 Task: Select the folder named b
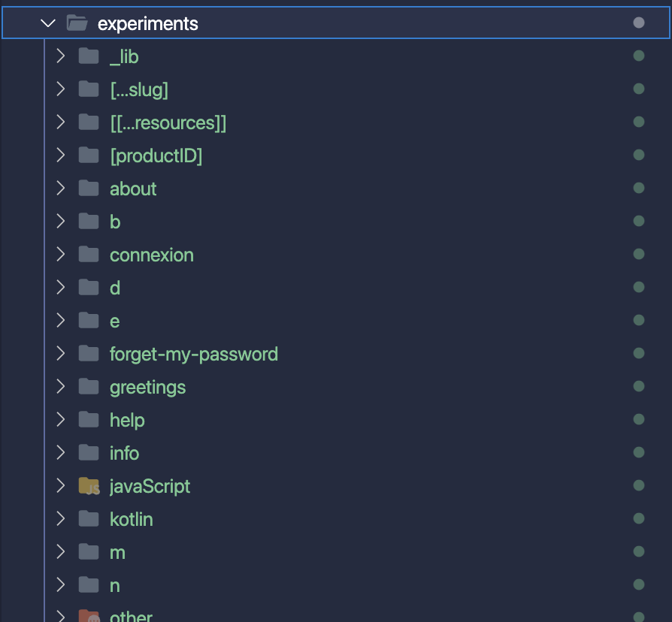115,222
